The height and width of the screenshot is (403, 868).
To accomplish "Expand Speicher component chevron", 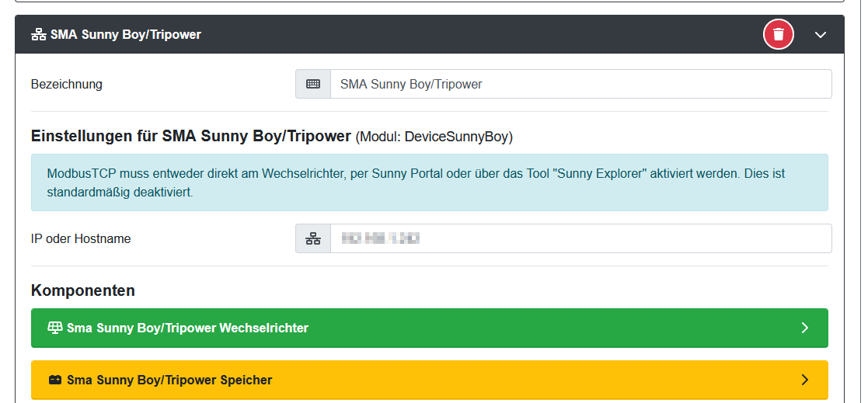I will (x=805, y=380).
